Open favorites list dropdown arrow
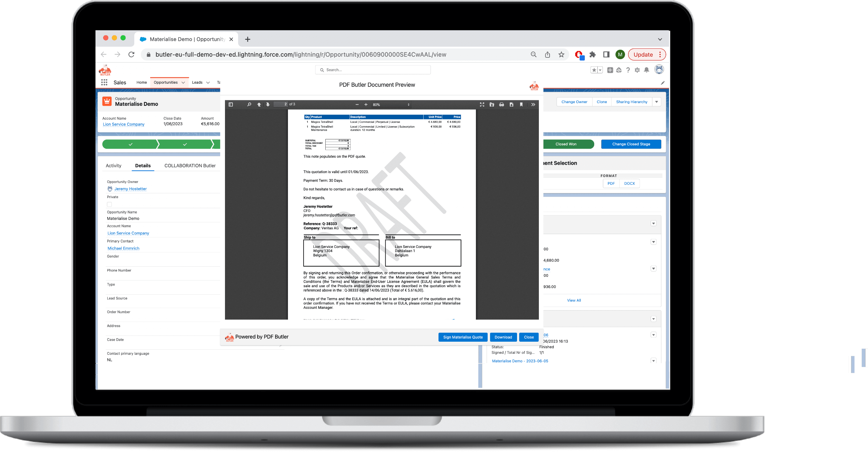Viewport: 868px width, 452px height. [x=600, y=70]
